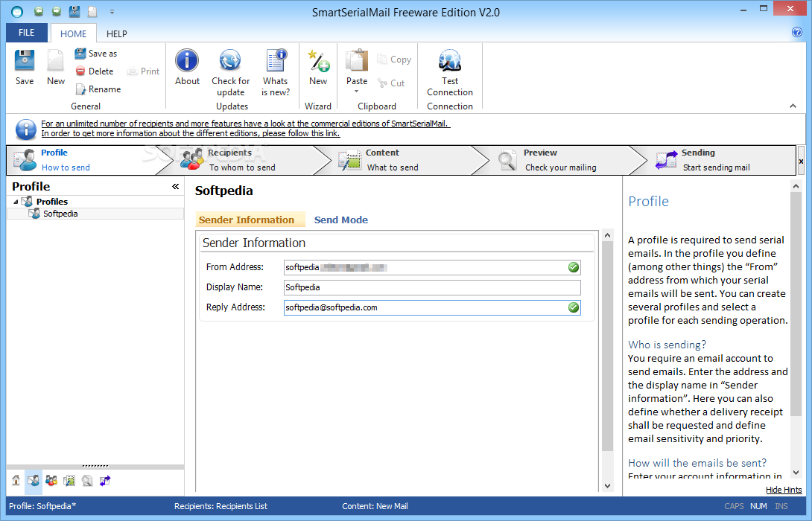This screenshot has height=521, width=812.
Task: Click the Copy button
Action: [394, 60]
